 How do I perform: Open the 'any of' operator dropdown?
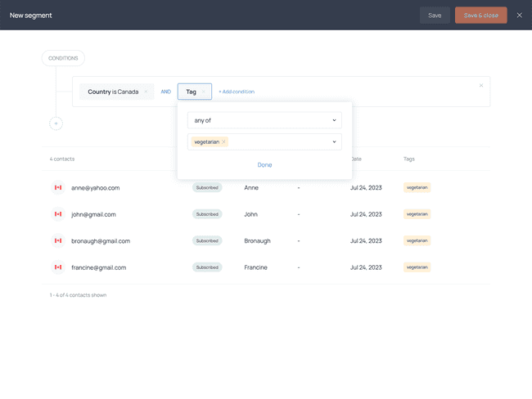coord(264,120)
